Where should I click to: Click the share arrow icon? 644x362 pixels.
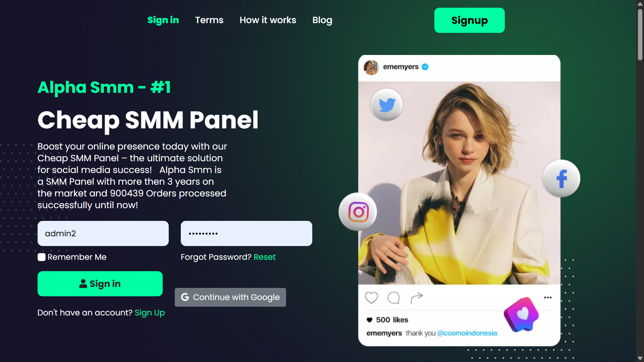click(417, 298)
